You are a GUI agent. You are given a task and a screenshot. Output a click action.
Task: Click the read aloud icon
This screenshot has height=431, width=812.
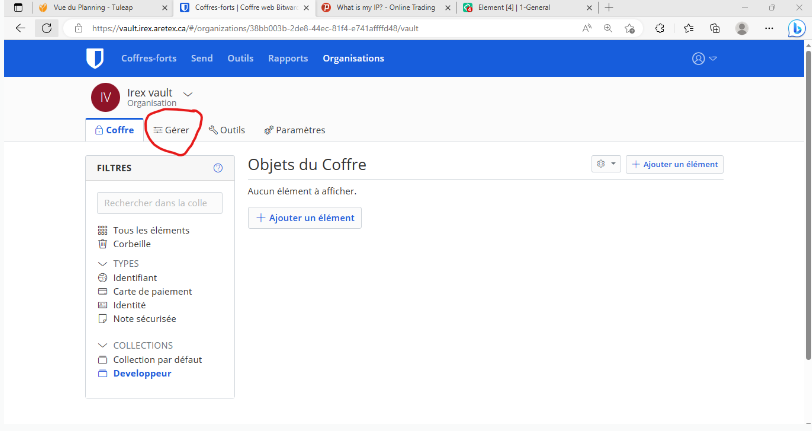(x=587, y=28)
